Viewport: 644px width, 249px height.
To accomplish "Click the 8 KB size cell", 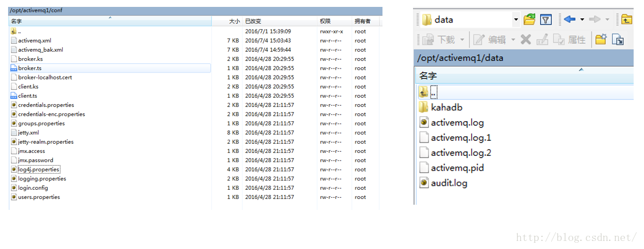I will tap(233, 132).
